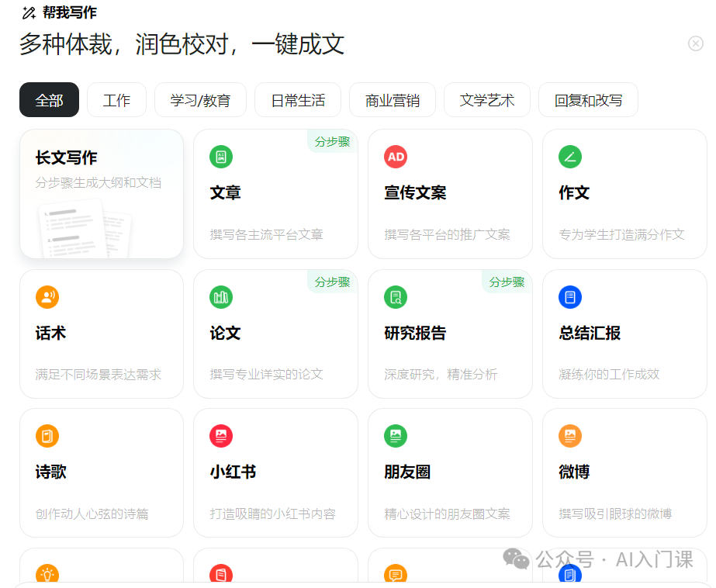Click the blue document icon in bottom row
The width and height of the screenshot is (716, 588).
pyautogui.click(x=570, y=575)
